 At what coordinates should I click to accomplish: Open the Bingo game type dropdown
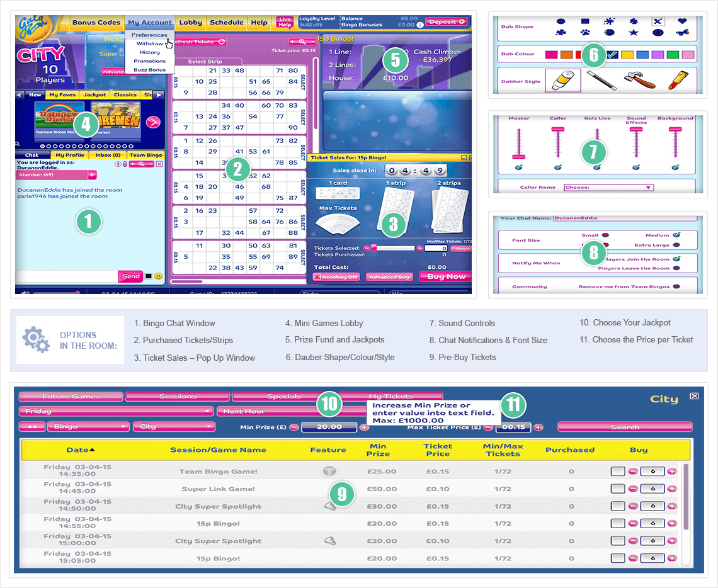[x=88, y=426]
